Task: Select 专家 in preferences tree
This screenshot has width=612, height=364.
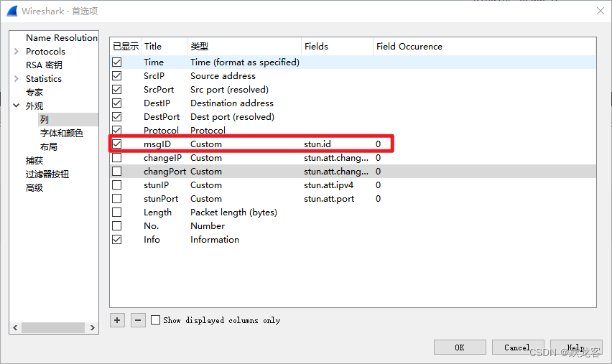Action: coord(34,92)
